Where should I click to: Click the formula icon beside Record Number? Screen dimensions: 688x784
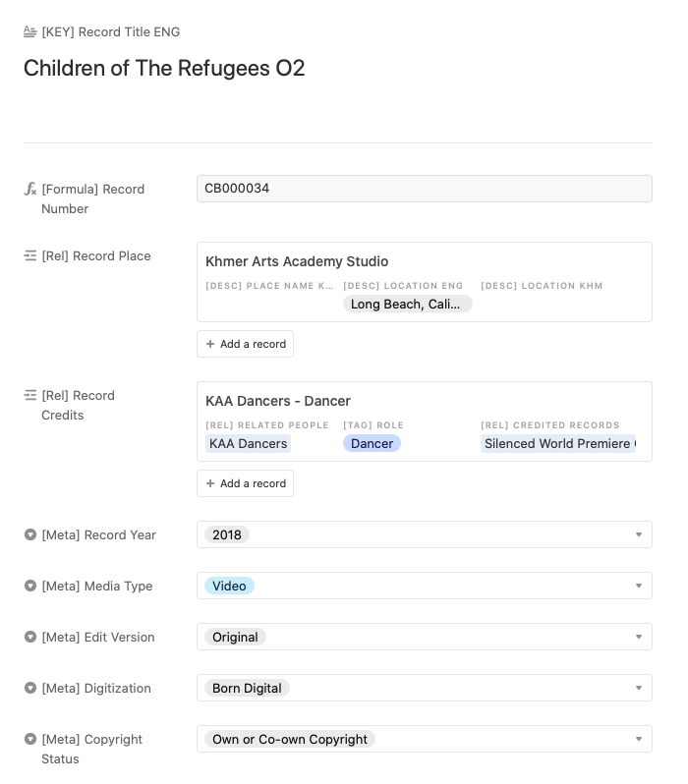point(30,189)
